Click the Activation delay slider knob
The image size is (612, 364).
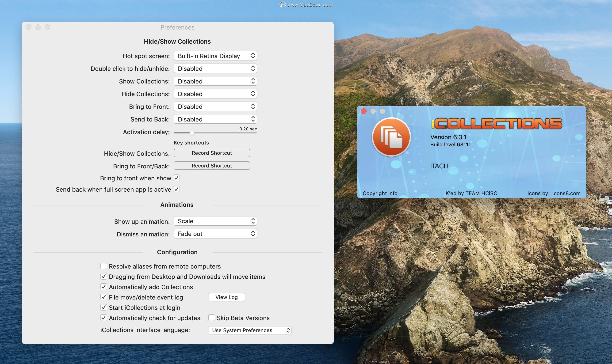coord(192,133)
